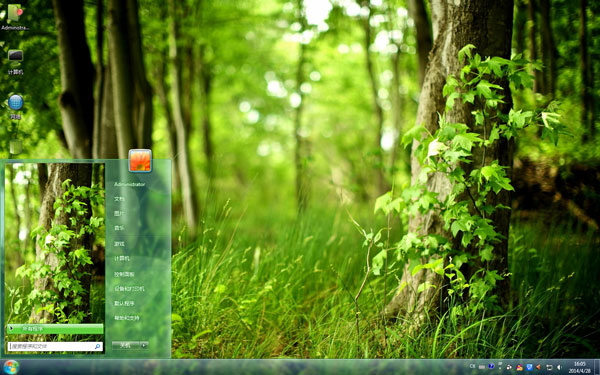The width and height of the screenshot is (600, 375).
Task: Open 文档 from the start menu
Action: (119, 199)
